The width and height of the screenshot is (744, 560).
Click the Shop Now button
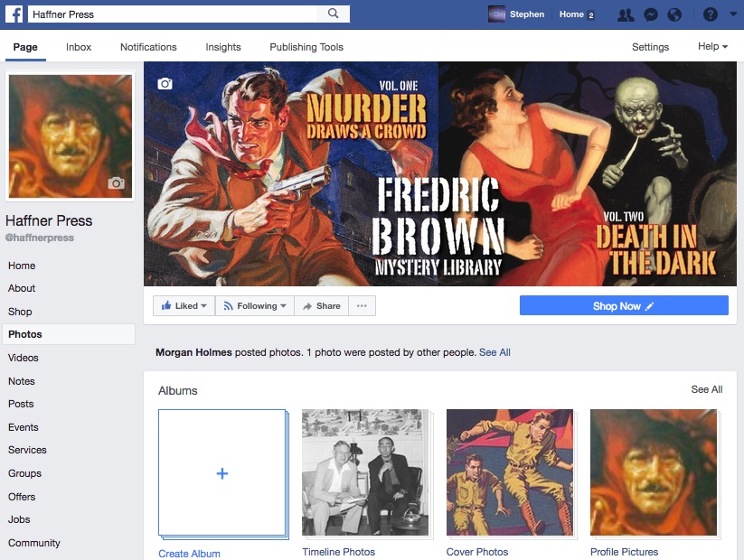[624, 306]
